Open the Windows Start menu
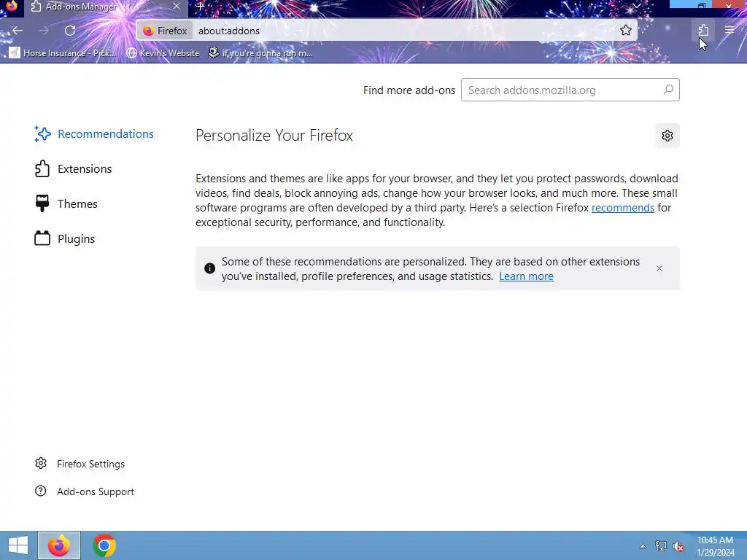Screen dimensions: 747x560 (18, 545)
